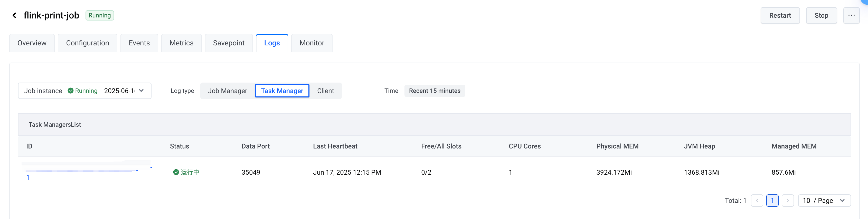Select Task Manager log type
This screenshot has height=219, width=868.
click(x=282, y=91)
